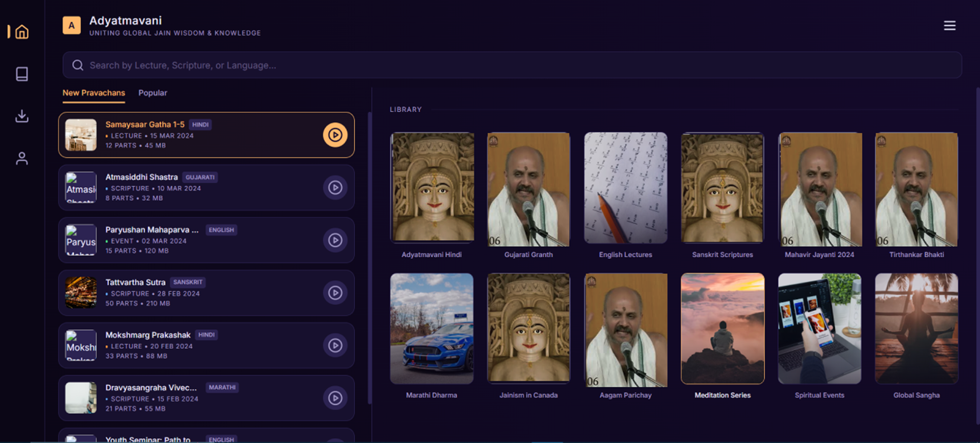The width and height of the screenshot is (980, 443).
Task: Switch to the Popular tab
Action: (153, 93)
